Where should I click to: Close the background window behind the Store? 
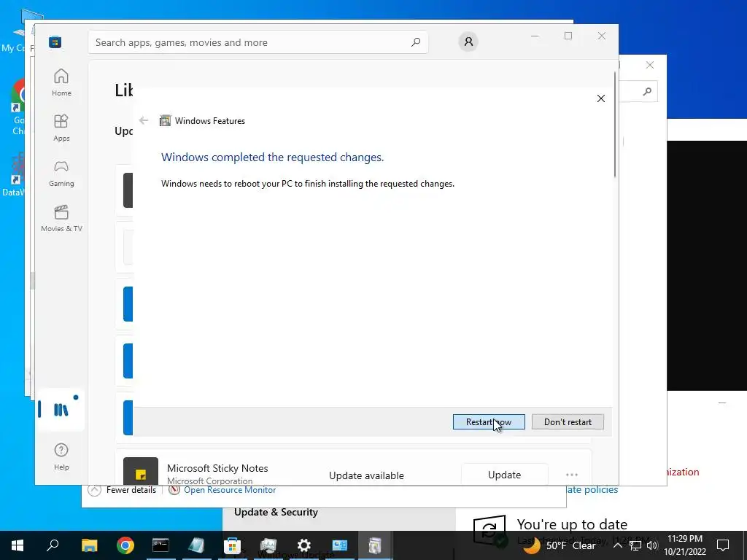(650, 65)
